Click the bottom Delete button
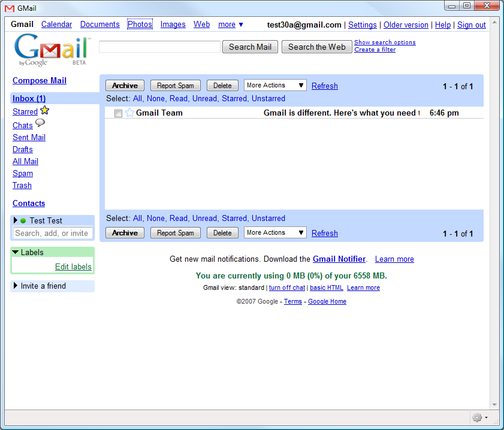The width and height of the screenshot is (504, 430). (222, 233)
